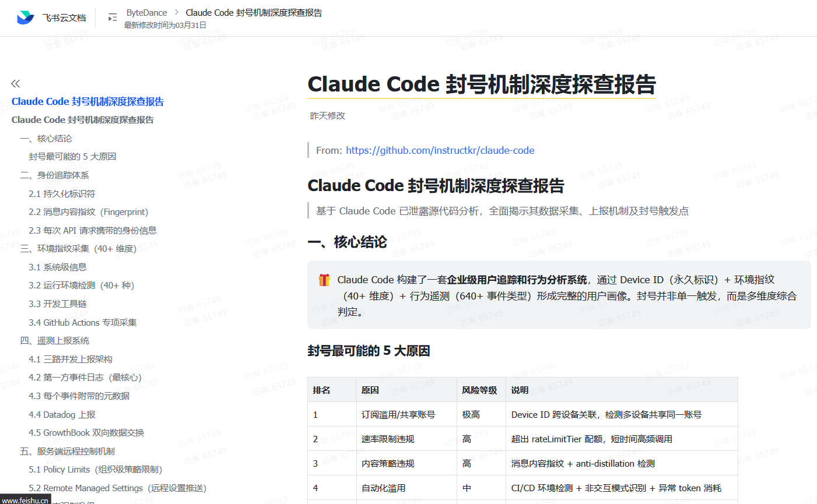Open 3.4 GitHub Actions 专项采集 entry
This screenshot has height=504, width=817.
click(x=83, y=323)
